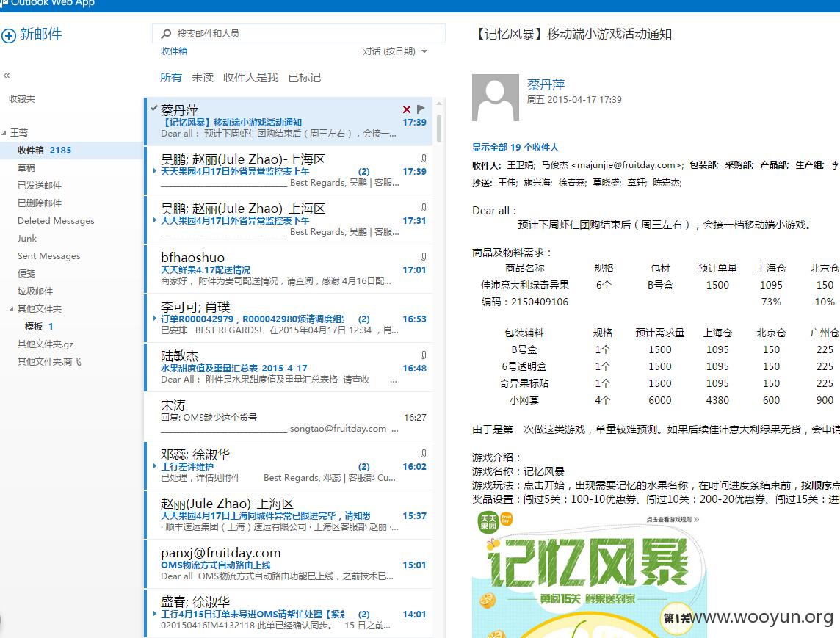The height and width of the screenshot is (638, 840).
Task: Open the 陆敏杰 水果甜度值及重量汇总表 message
Action: pyautogui.click(x=289, y=368)
